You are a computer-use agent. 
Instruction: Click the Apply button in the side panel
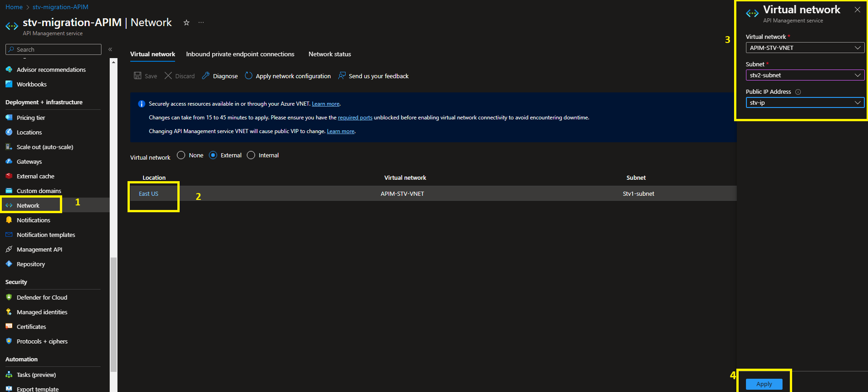(764, 384)
